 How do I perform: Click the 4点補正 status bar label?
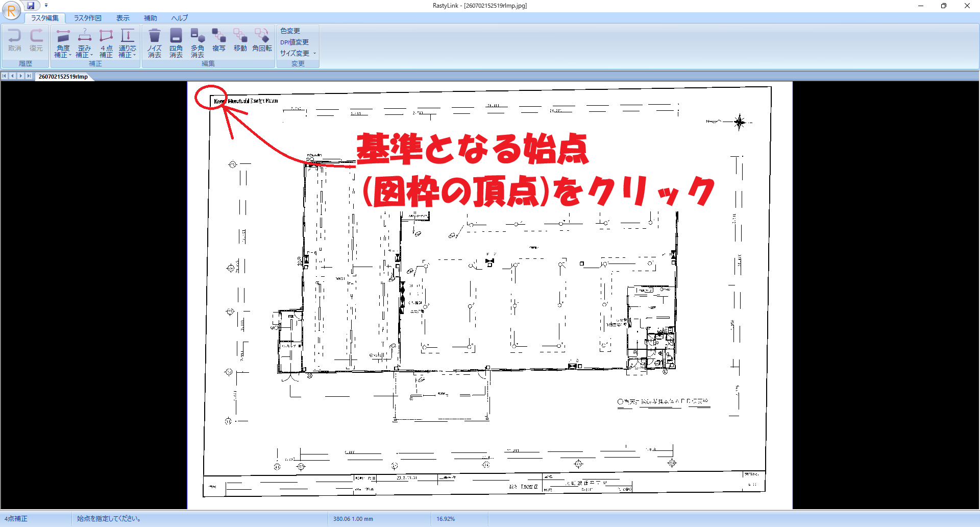(16, 519)
